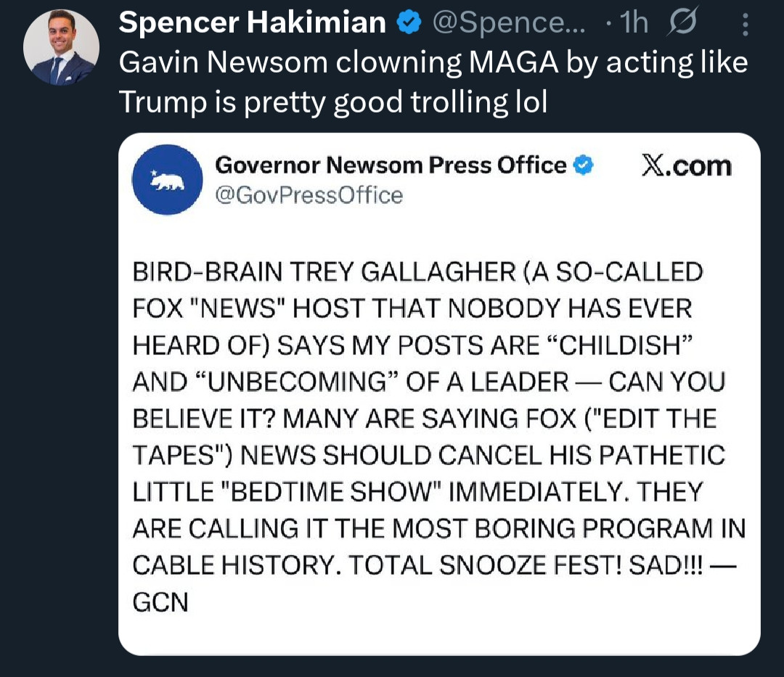Click the Spencer Hakimian display name

point(253,22)
